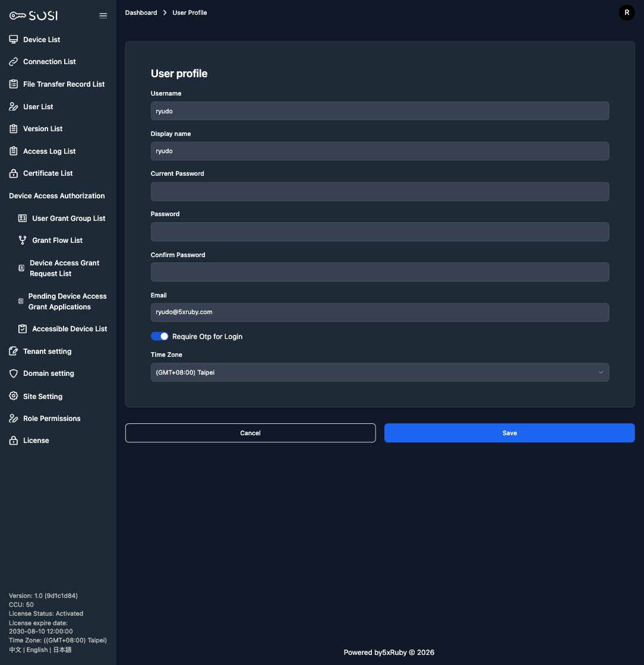The height and width of the screenshot is (665, 644).
Task: Switch language to 中文
Action: (15, 650)
